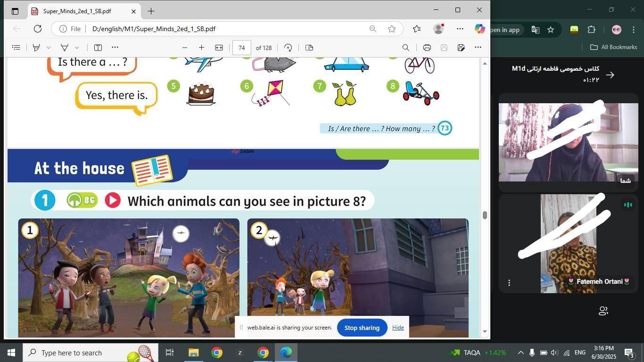
Task: Click the arrow beside the class title
Action: click(x=610, y=75)
